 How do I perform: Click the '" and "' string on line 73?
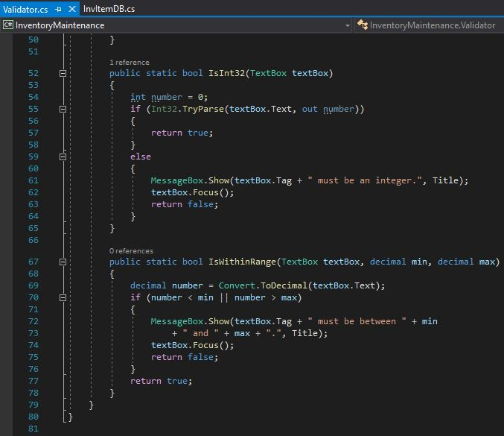pyautogui.click(x=200, y=333)
